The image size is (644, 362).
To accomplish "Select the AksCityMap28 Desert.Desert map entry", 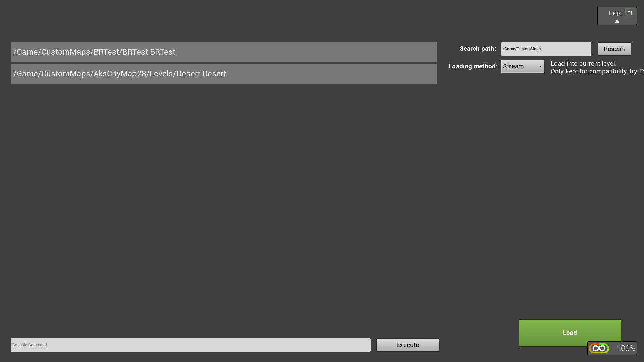I will (x=223, y=74).
